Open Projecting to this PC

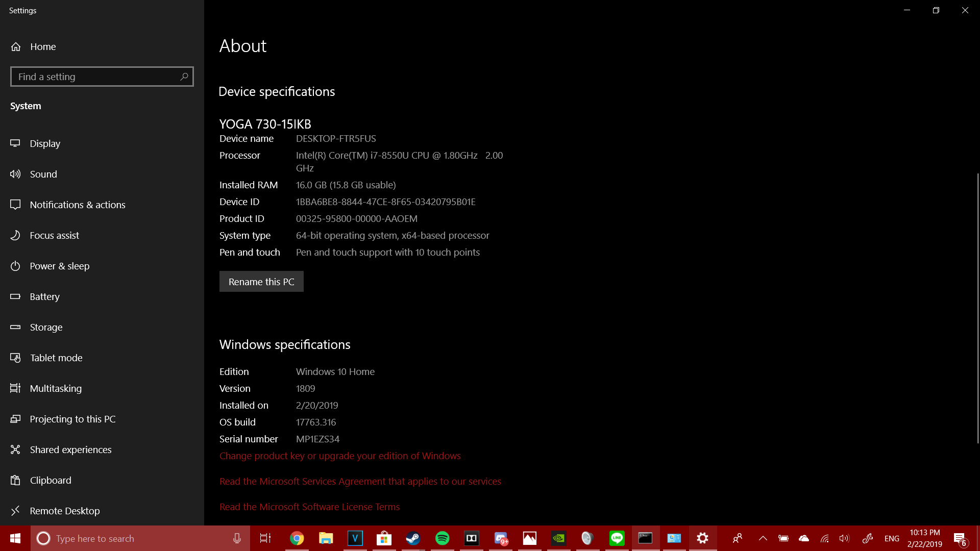tap(72, 419)
